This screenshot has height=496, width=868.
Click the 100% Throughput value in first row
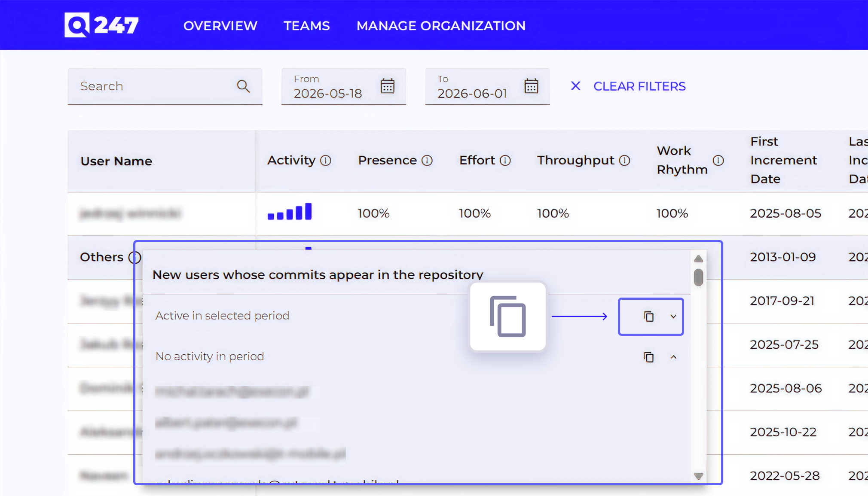point(553,213)
